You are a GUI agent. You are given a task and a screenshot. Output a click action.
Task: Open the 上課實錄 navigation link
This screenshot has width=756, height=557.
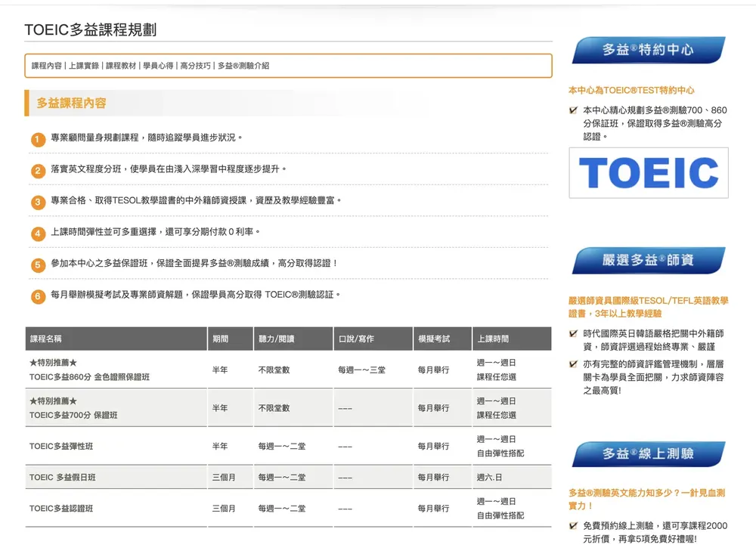pos(84,66)
